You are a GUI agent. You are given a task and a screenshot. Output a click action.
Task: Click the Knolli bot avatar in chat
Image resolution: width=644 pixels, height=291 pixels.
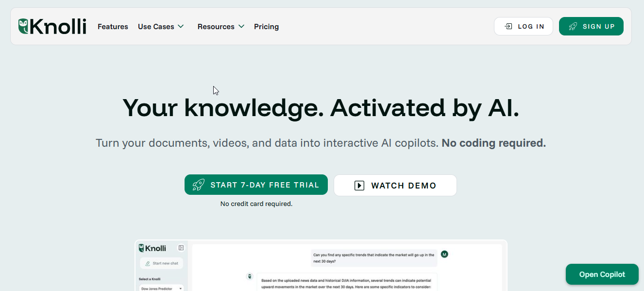tap(250, 276)
